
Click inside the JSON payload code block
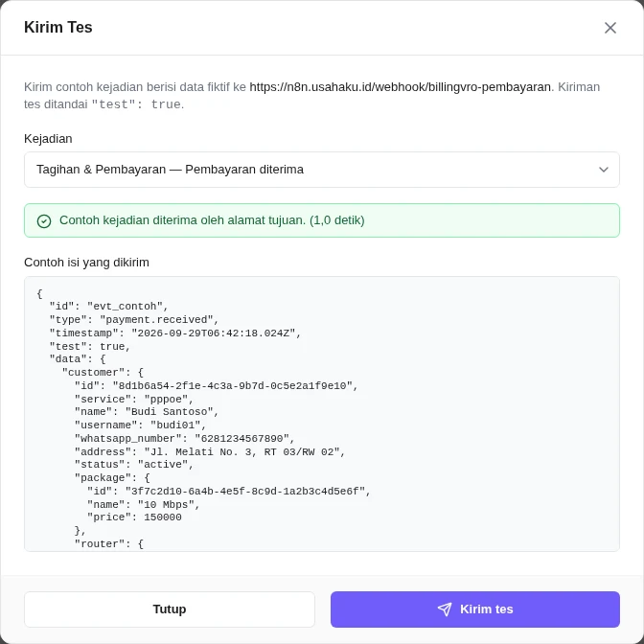coord(322,414)
